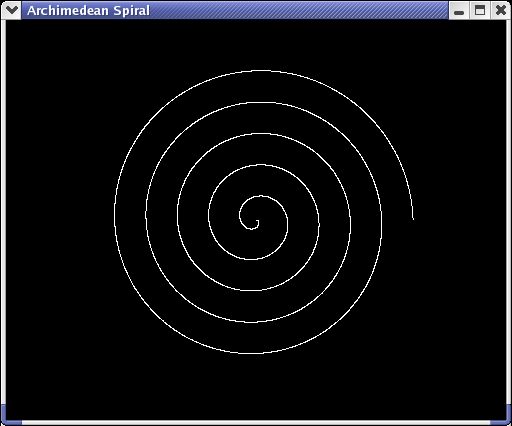Maximize the Archimedean Spiral window
The width and height of the screenshot is (512, 426).
pyautogui.click(x=480, y=10)
